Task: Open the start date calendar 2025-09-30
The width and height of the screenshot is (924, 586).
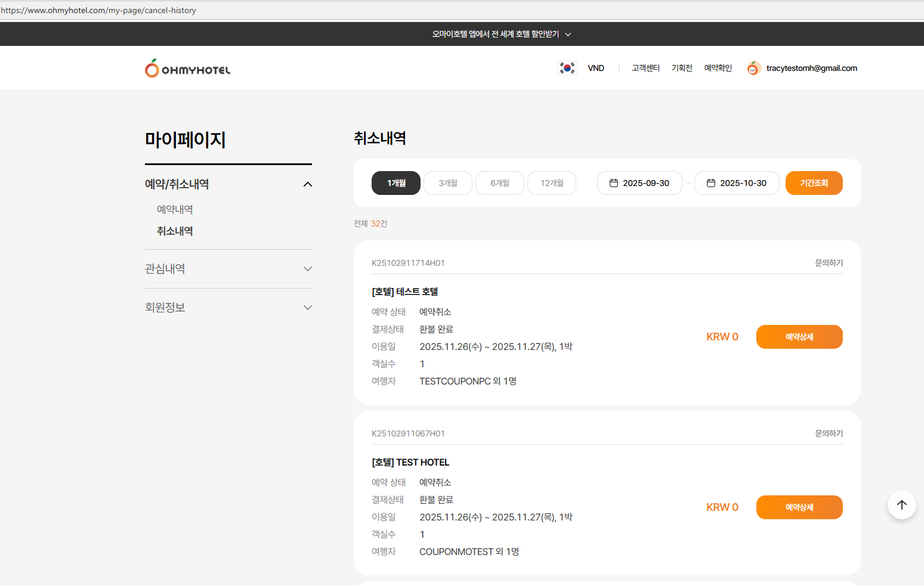Action: point(639,183)
